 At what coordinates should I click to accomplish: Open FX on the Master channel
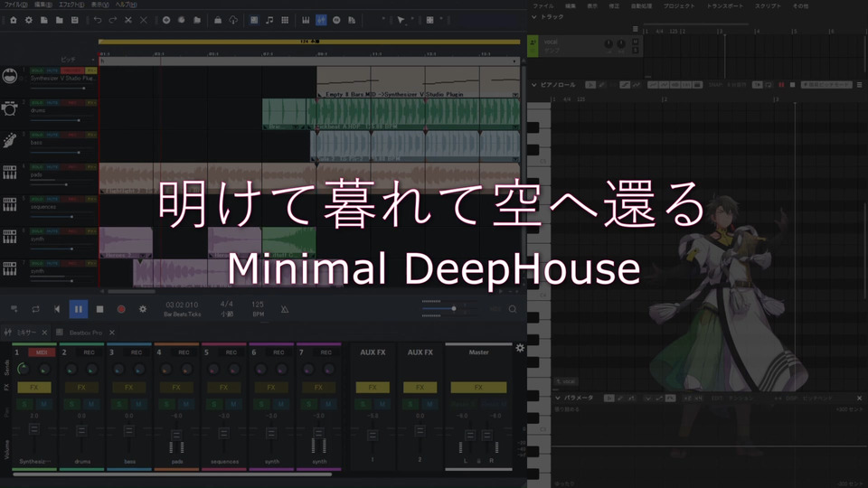coord(478,388)
